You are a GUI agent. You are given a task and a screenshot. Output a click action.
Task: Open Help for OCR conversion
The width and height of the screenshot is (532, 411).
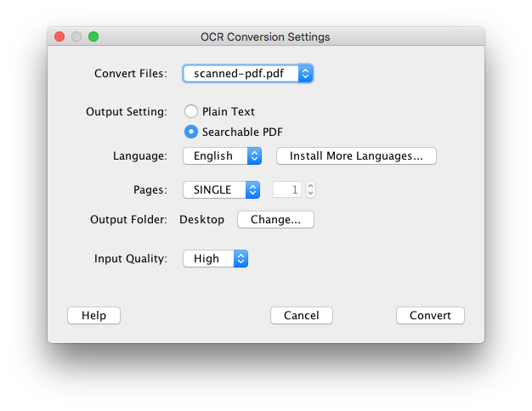(93, 315)
